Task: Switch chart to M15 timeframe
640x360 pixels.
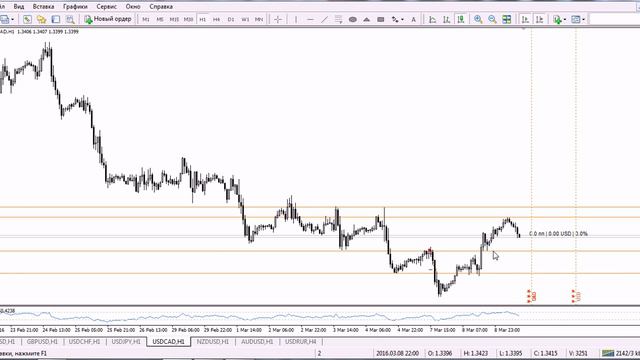Action: coord(174,19)
